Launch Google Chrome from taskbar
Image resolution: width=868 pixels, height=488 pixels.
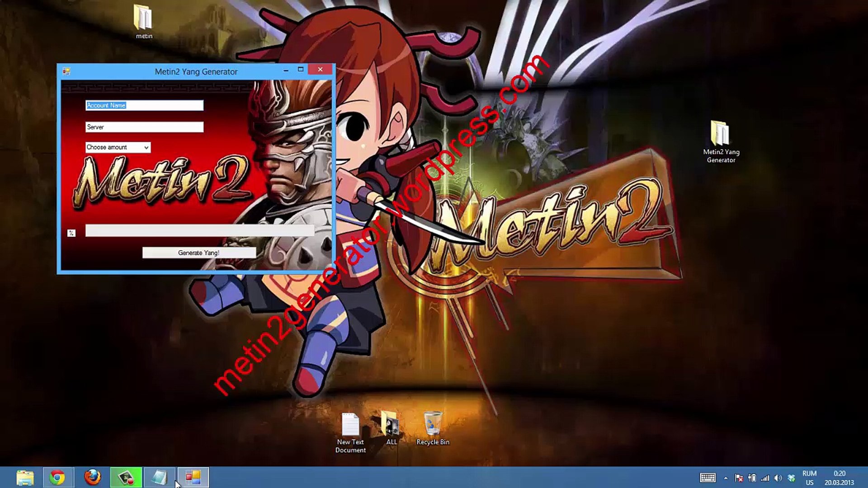(57, 477)
